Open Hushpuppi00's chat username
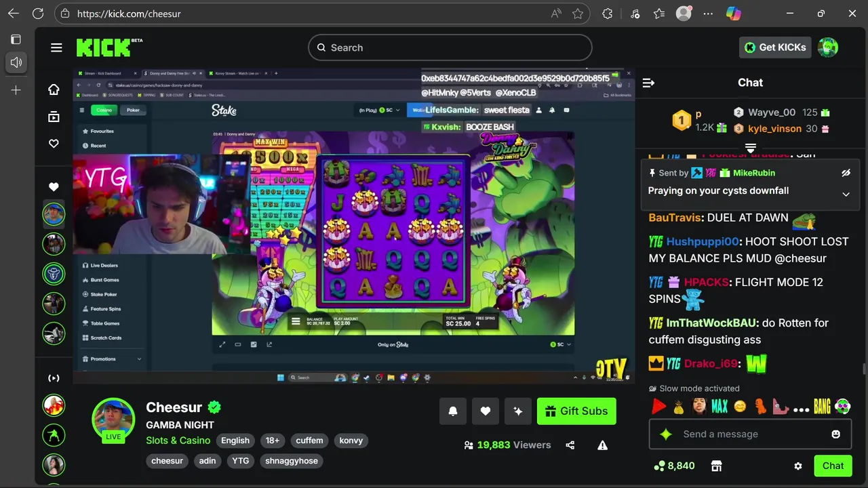Image resolution: width=868 pixels, height=488 pixels. click(x=703, y=241)
